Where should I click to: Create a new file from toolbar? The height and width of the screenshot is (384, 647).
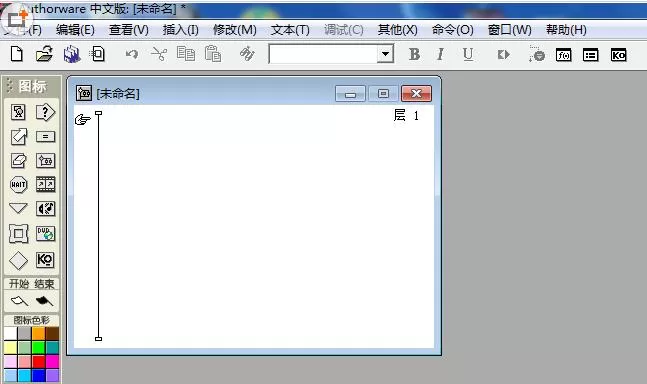[17, 54]
